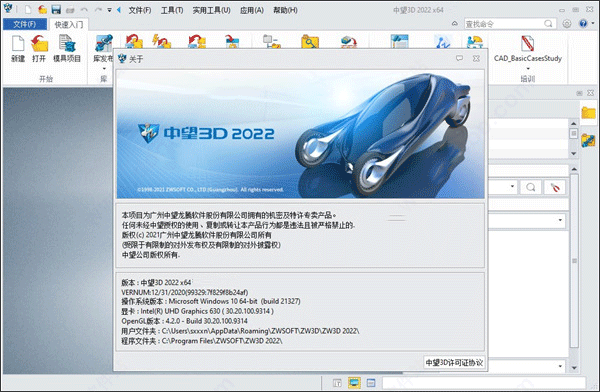Click the redo arrow icon

coord(98,10)
